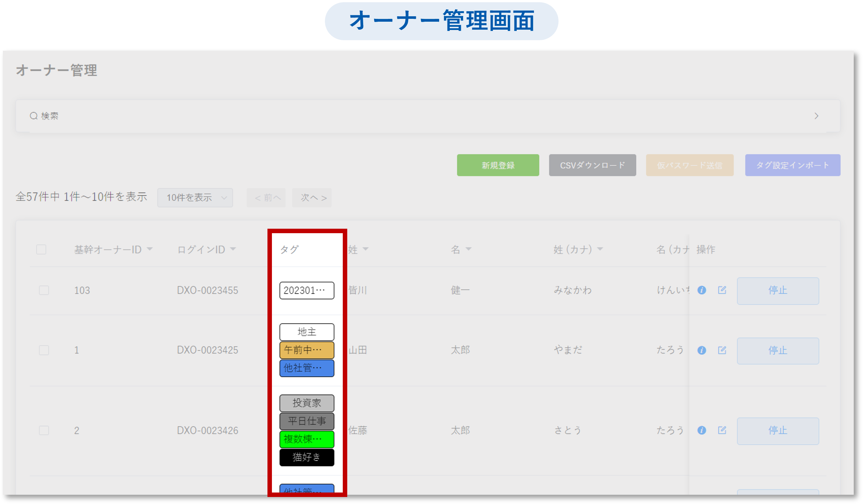Sort by ログインID column arrow

pyautogui.click(x=233, y=249)
